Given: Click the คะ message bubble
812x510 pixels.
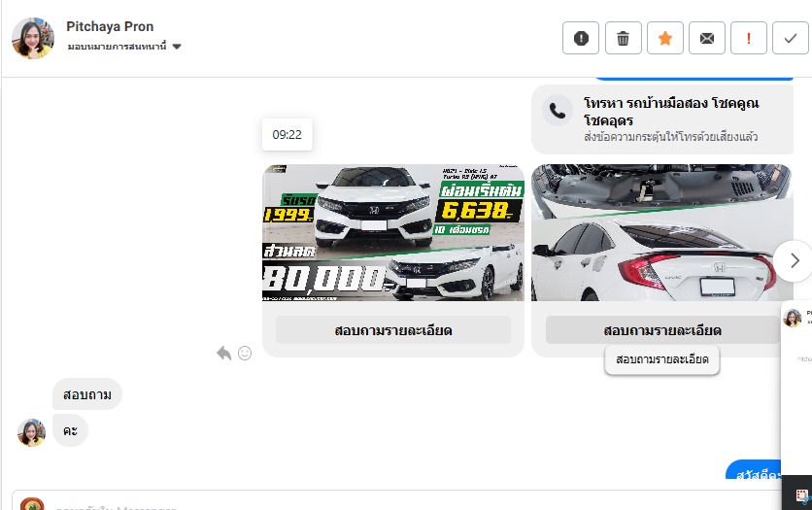Looking at the screenshot, I should (x=70, y=430).
